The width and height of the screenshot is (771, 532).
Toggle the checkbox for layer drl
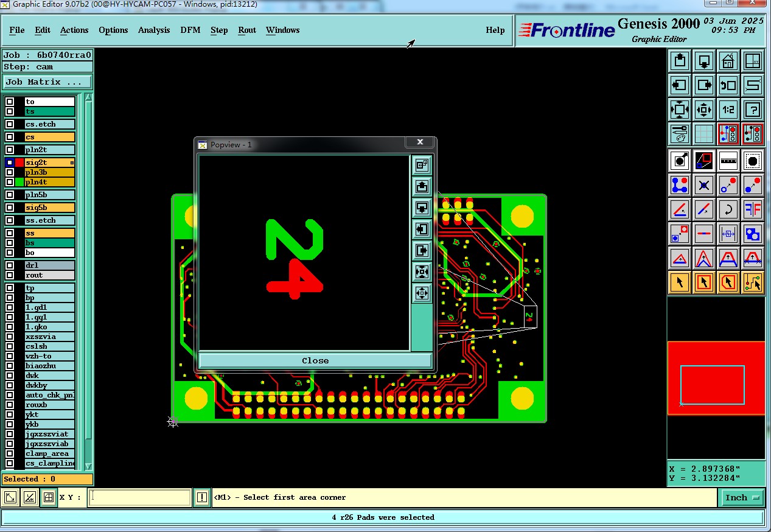point(10,265)
